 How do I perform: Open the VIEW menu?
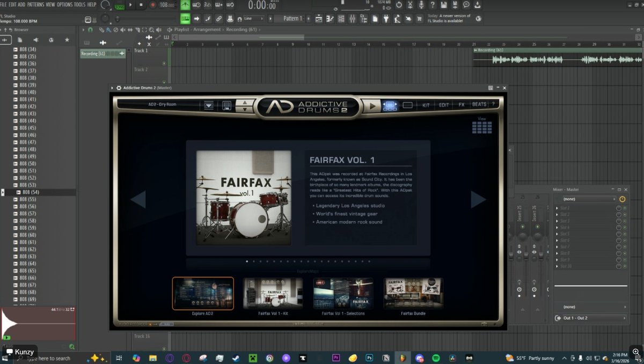click(50, 4)
